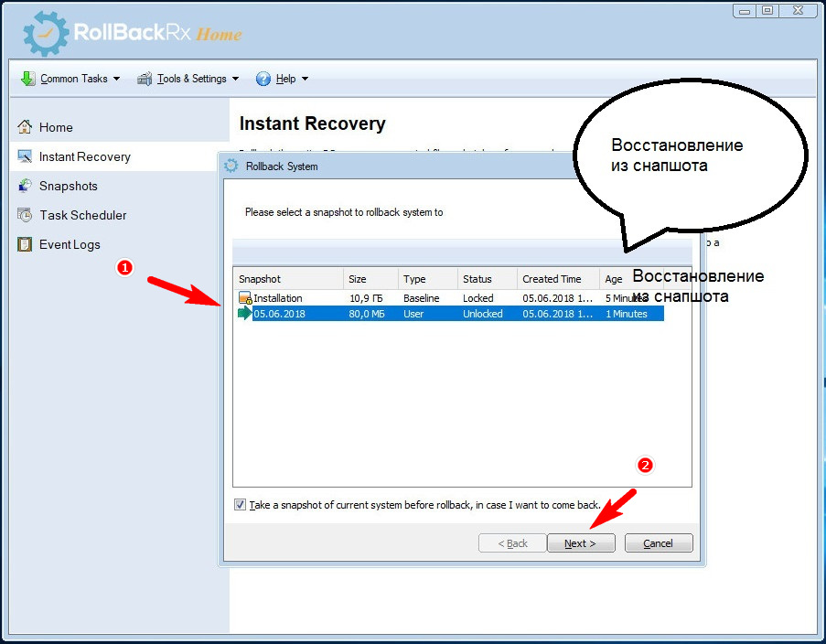The width and height of the screenshot is (826, 644).
Task: Click the Task Scheduler clock icon
Action: (x=24, y=215)
